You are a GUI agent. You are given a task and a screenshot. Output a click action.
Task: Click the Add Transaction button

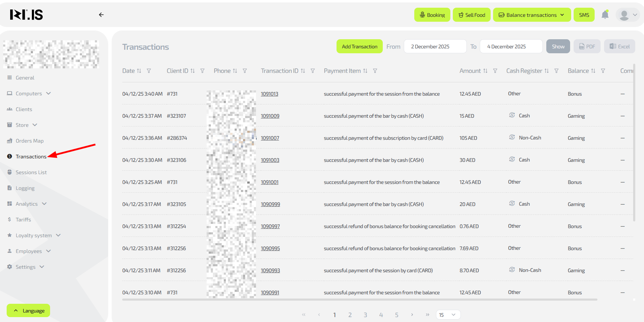coord(359,47)
